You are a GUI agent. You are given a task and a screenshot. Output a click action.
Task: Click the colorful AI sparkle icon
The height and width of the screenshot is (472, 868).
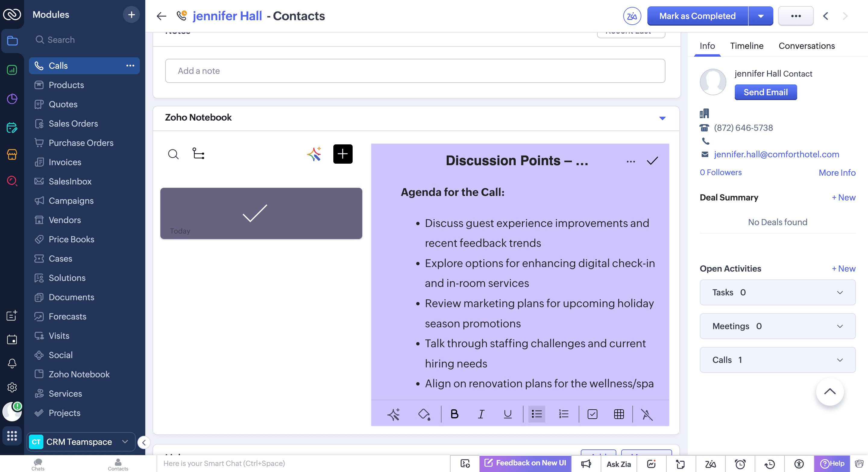click(314, 154)
